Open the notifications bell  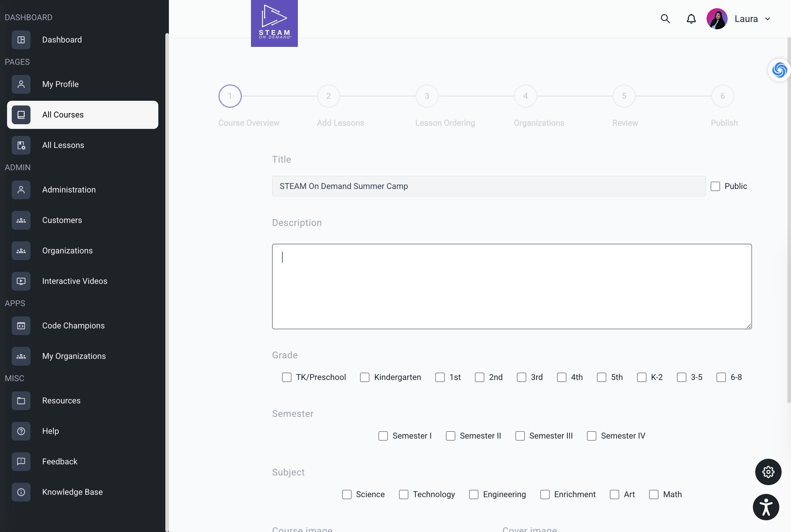pos(691,19)
